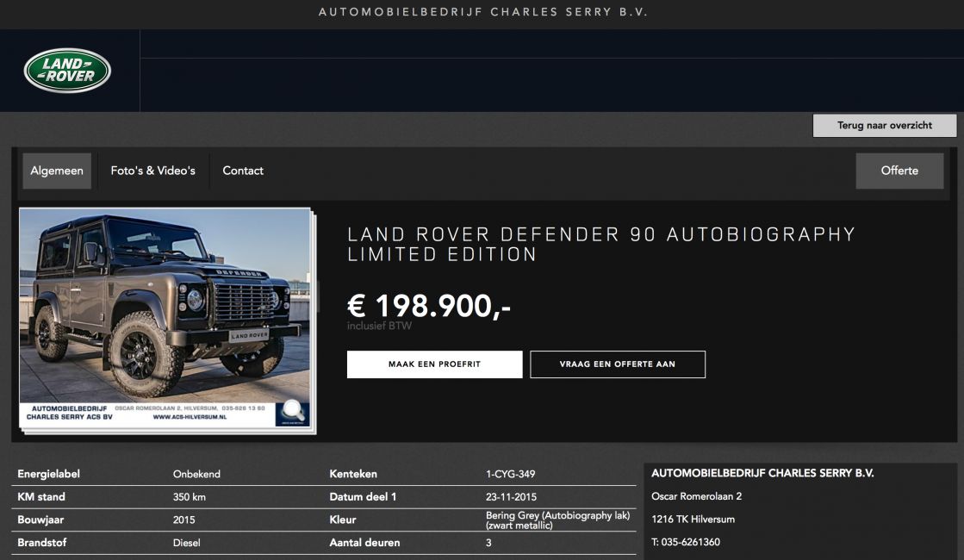Click the Land Rover Defender 90 title
Screen dimensions: 964x560
(601, 244)
